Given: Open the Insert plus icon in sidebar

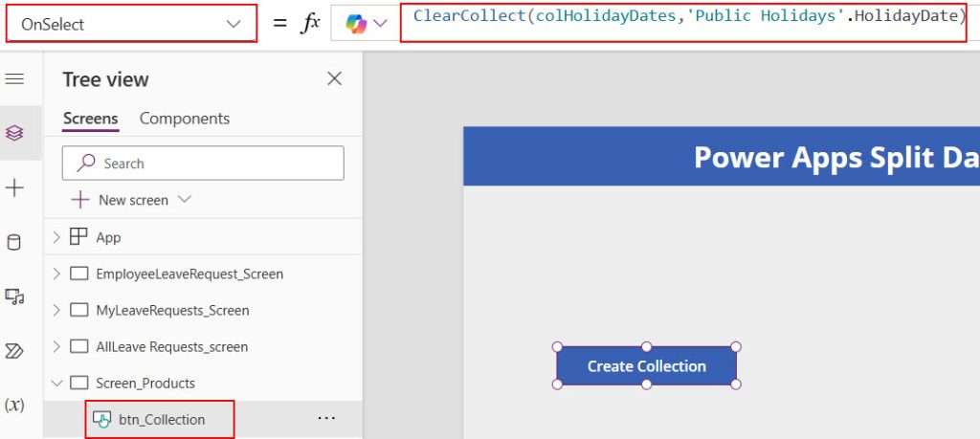Looking at the screenshot, I should click(14, 187).
